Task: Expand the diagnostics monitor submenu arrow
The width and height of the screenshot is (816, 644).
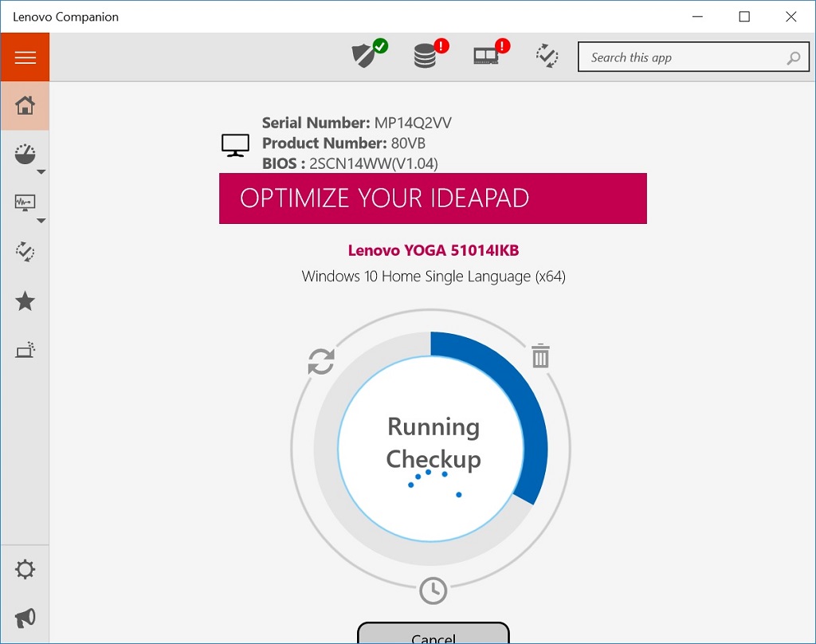Action: pos(41,221)
